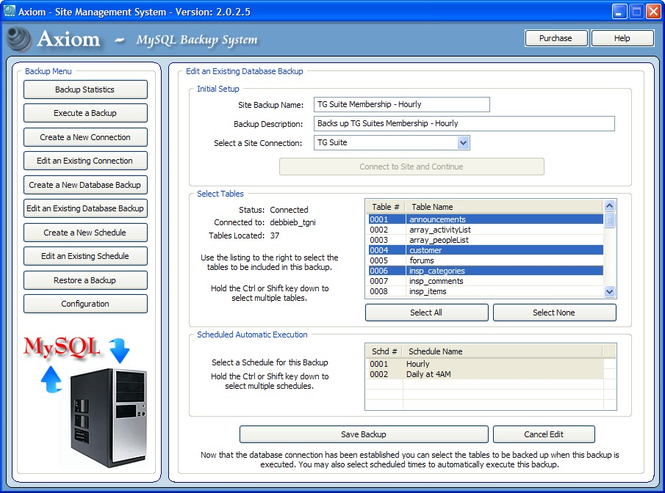
Task: Click the TG Suite connection combo box
Action: tap(392, 143)
